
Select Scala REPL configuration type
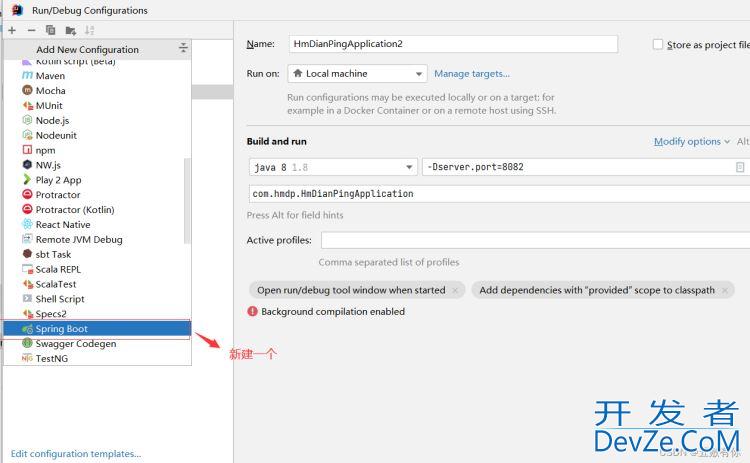coord(97,269)
